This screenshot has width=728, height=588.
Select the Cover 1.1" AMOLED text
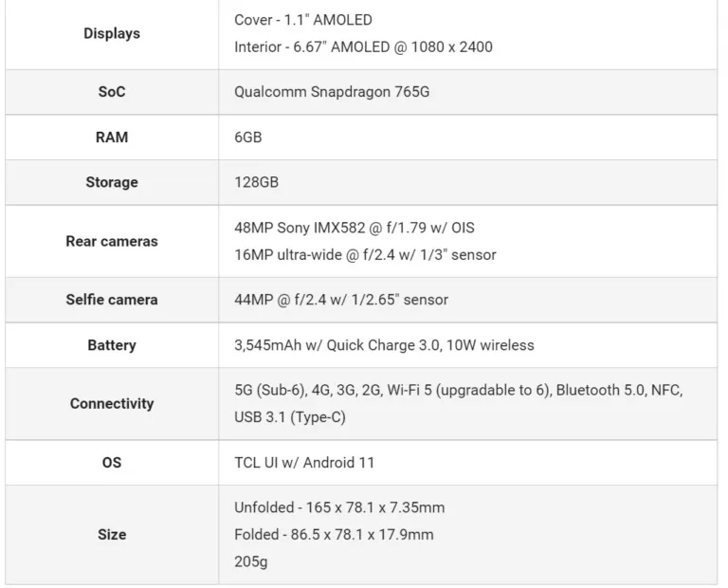(303, 20)
